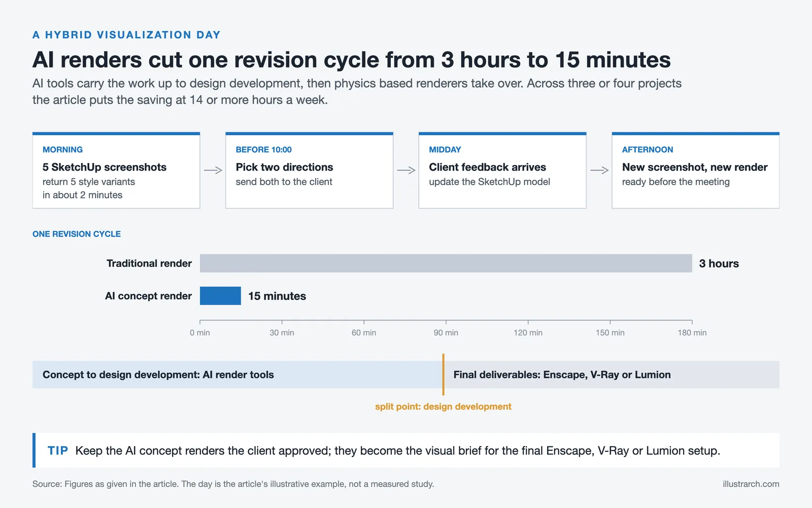Screen dimensions: 812x508
Task: Click the 'Traditional render' row label
Action: click(x=149, y=263)
